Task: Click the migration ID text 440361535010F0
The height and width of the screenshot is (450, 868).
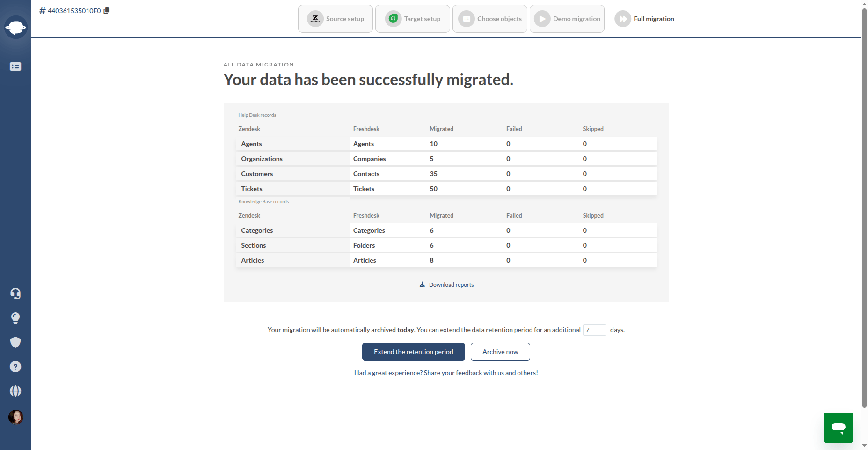Action: 74,11
